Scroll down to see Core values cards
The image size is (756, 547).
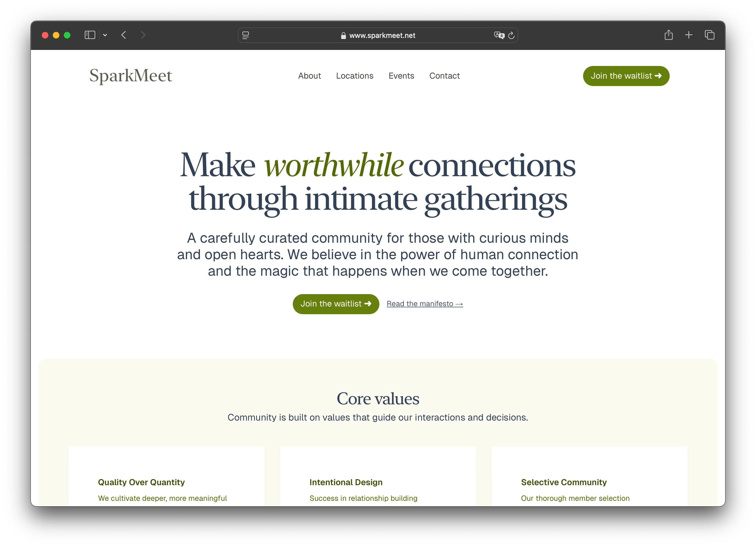pos(378,476)
